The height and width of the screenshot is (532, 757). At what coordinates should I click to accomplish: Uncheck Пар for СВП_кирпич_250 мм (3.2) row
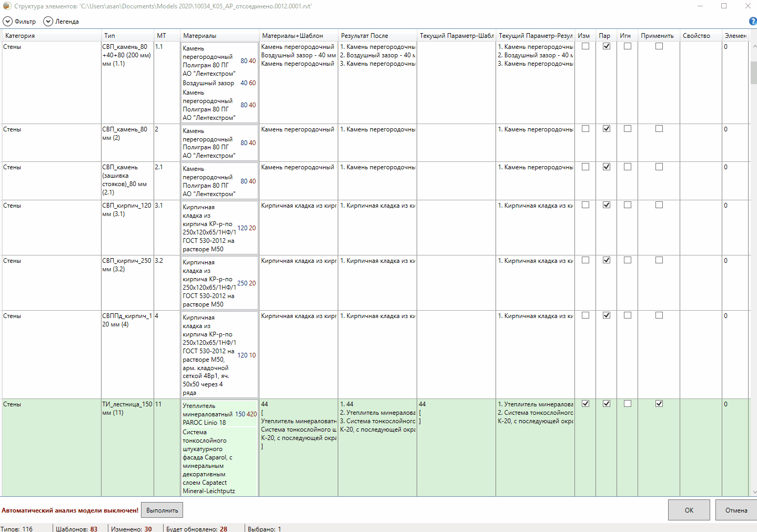click(x=607, y=260)
